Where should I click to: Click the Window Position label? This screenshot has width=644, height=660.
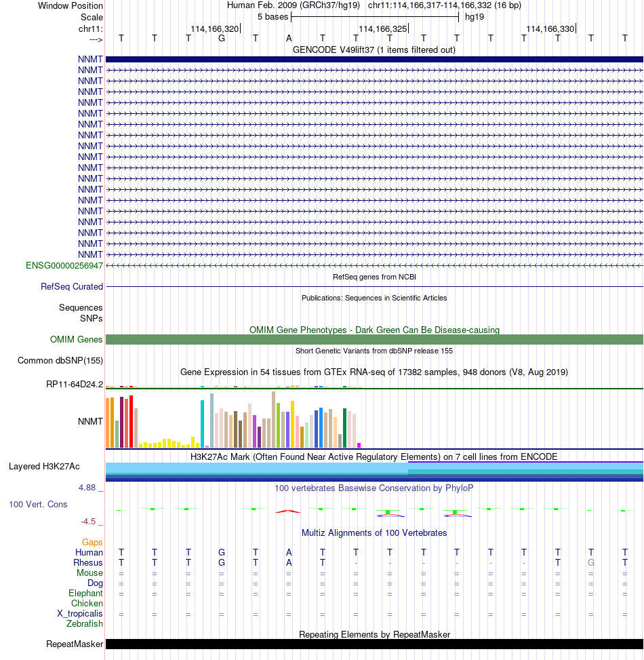click(x=71, y=6)
